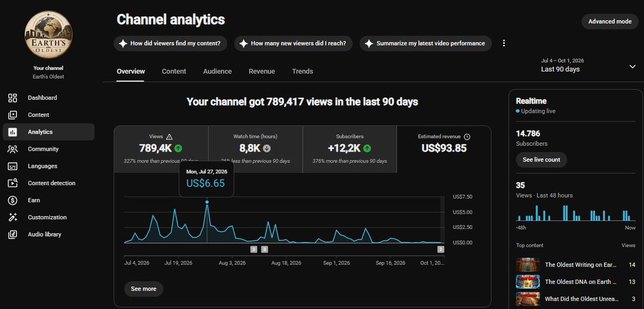644x309 pixels.
Task: Select the Views metric card
Action: [x=161, y=149]
